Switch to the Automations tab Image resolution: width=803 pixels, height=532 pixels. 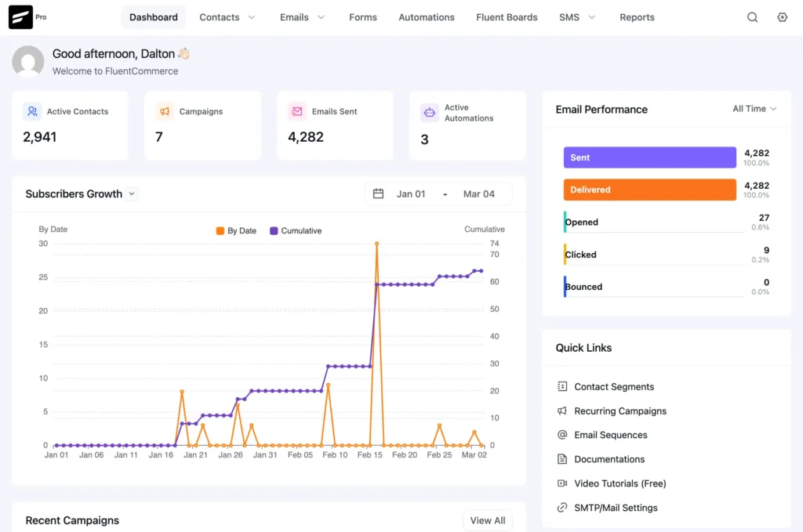(x=426, y=16)
